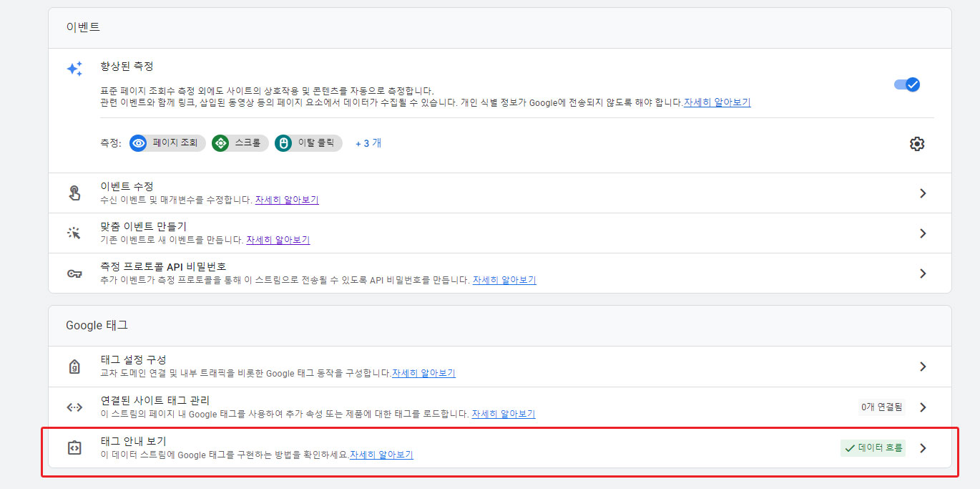Open 자세히 알아보기 link under 이벤트 수정
This screenshot has width=980, height=489.
tap(287, 200)
